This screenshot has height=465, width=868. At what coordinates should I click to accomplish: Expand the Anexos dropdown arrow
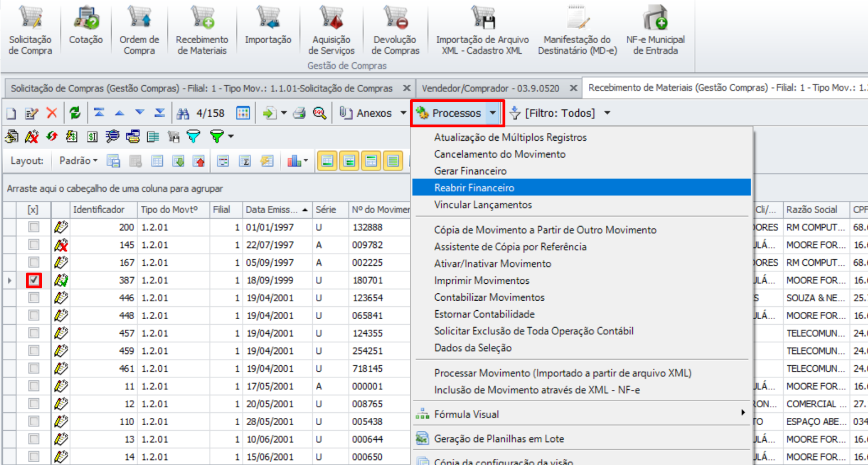403,113
